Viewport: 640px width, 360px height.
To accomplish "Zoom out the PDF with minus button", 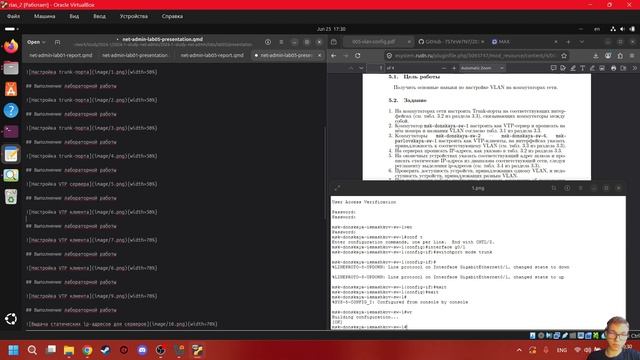I will pyautogui.click(x=443, y=68).
